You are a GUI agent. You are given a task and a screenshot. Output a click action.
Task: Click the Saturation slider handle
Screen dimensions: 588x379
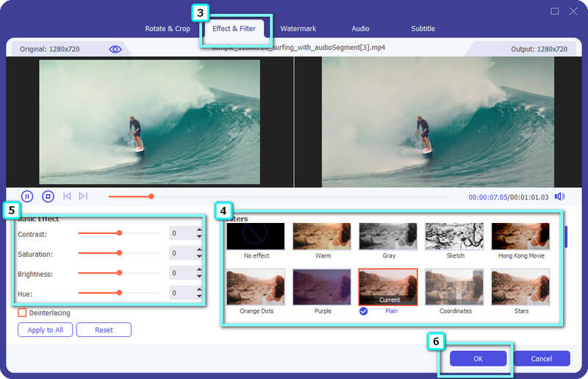point(119,253)
